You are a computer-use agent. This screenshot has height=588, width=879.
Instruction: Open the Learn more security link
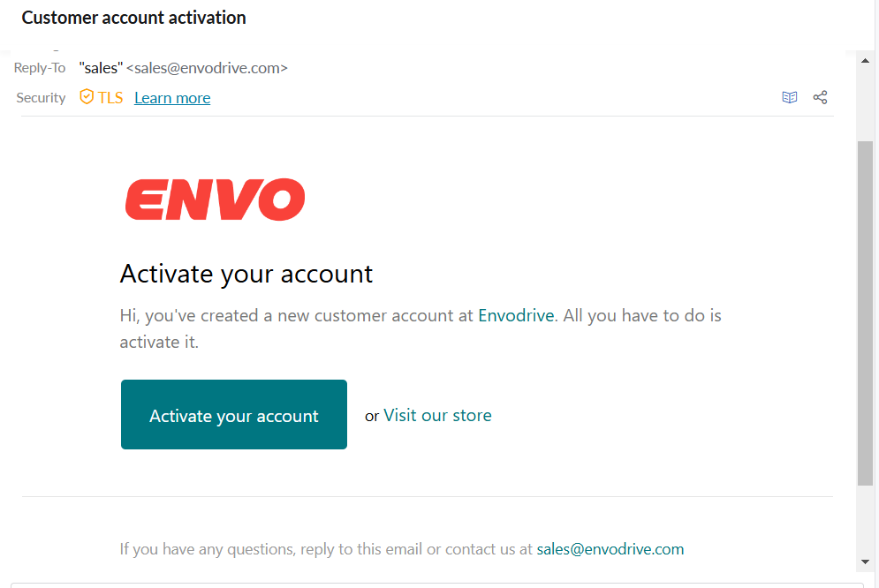pos(172,98)
